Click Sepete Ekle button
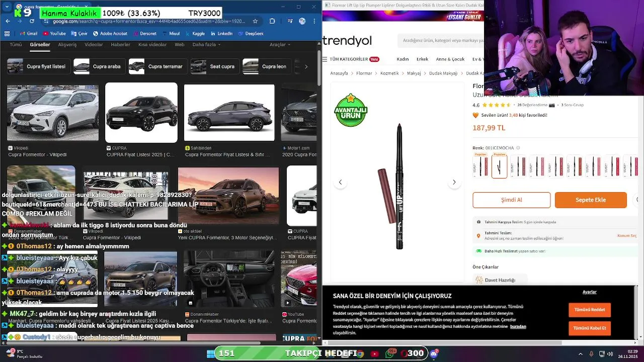 coord(591,200)
